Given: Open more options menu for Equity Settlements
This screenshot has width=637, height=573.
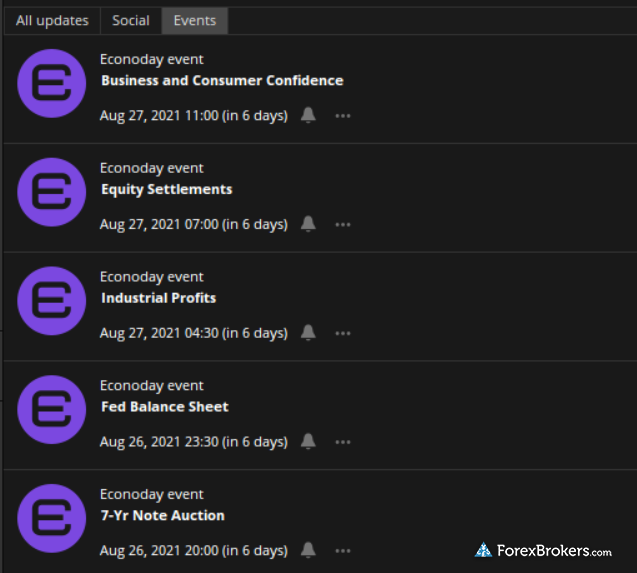Looking at the screenshot, I should point(342,225).
